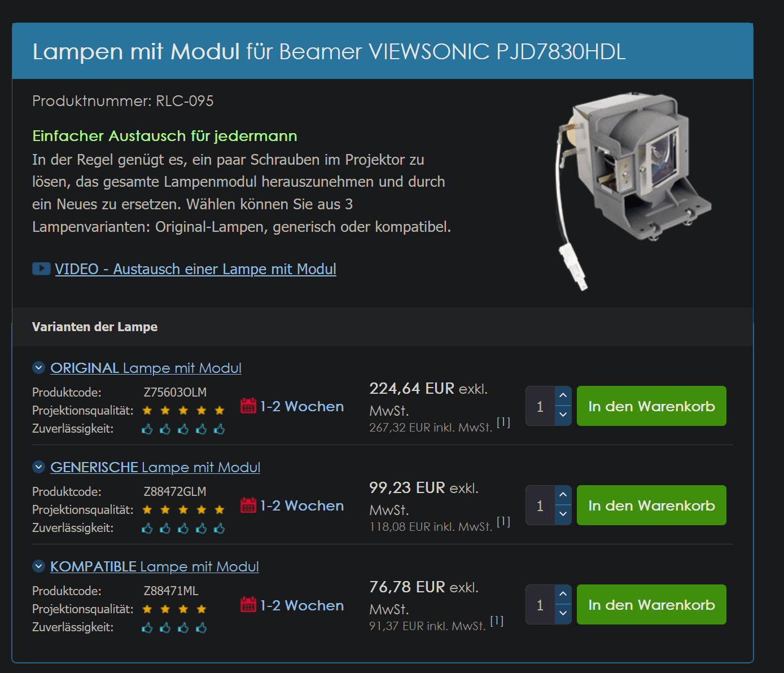This screenshot has height=673, width=784.
Task: Click the last star of ORIGINAL Projektionsqualität
Action: [x=220, y=410]
